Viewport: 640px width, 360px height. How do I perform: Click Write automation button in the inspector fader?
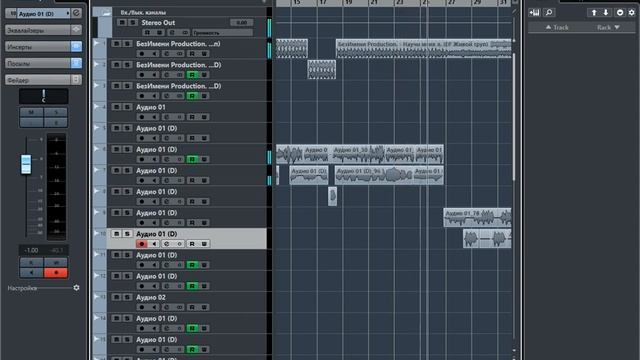pyautogui.click(x=56, y=263)
